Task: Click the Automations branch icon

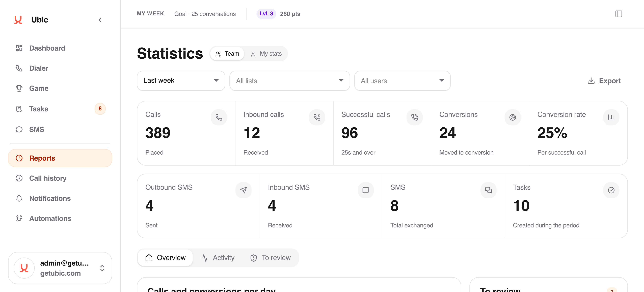Action: pos(19,218)
